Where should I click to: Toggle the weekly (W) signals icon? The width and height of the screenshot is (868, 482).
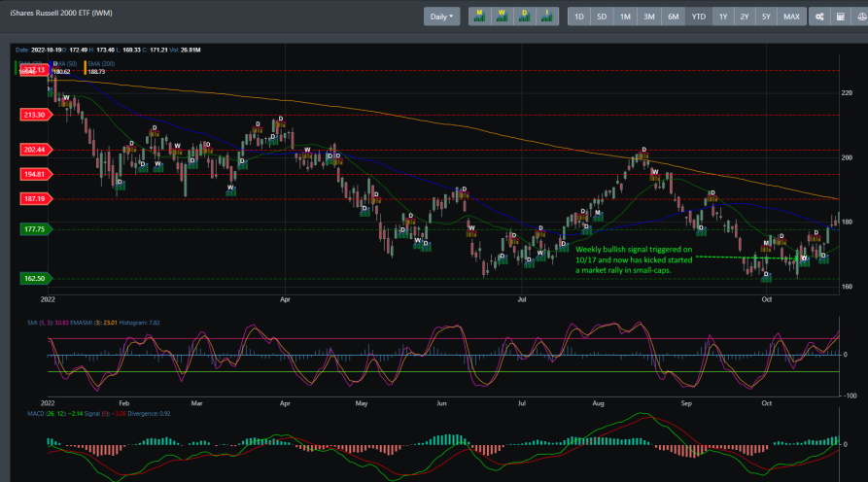503,17
